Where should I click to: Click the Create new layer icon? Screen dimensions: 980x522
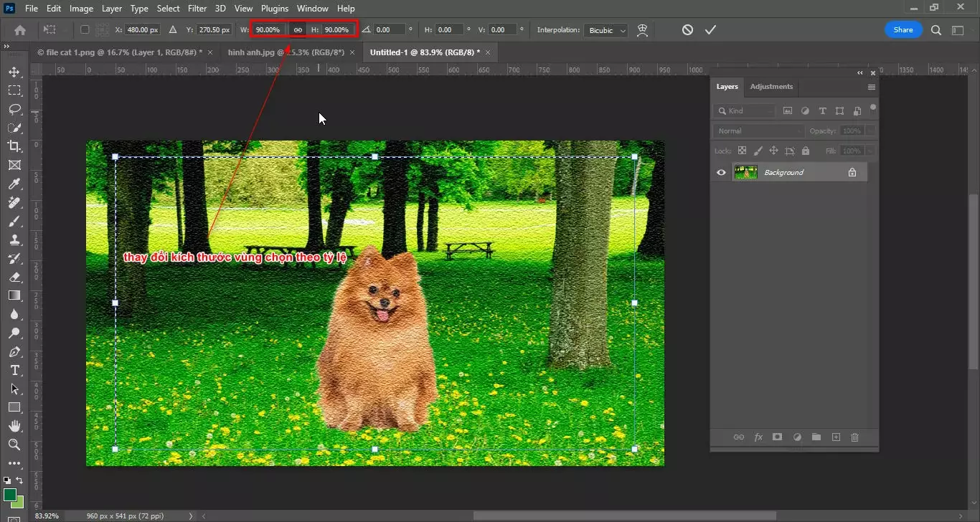point(836,437)
